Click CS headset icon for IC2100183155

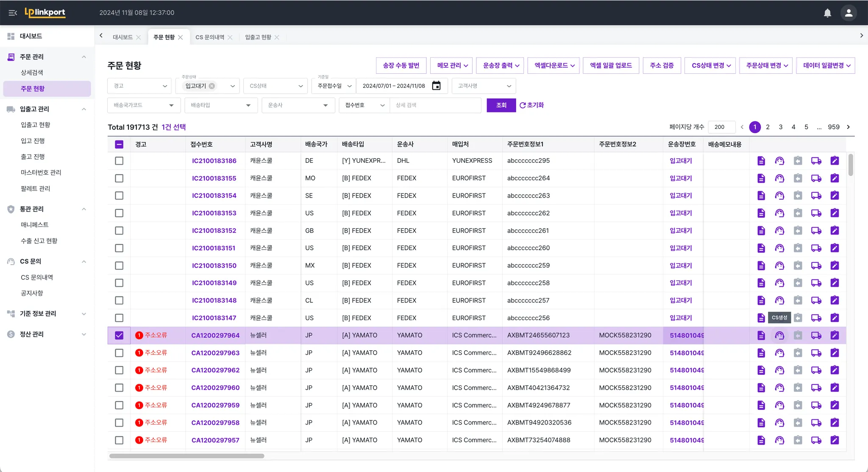tap(779, 178)
